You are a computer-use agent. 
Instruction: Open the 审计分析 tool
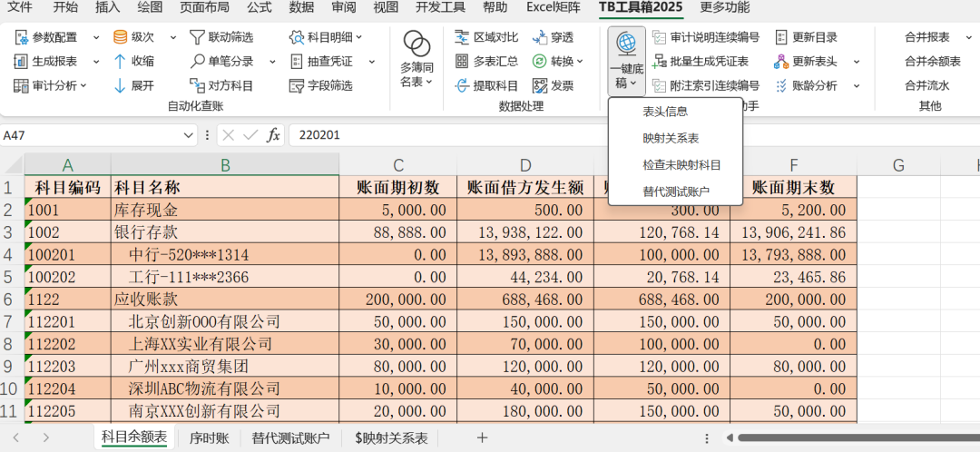point(51,85)
